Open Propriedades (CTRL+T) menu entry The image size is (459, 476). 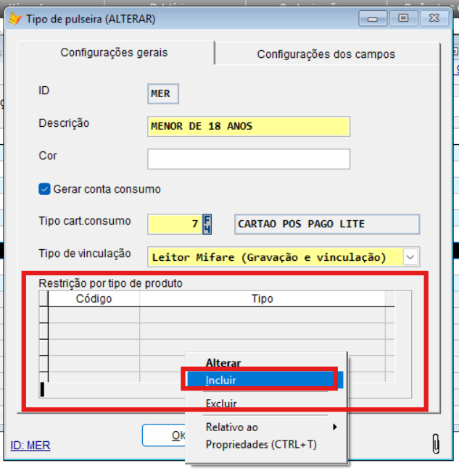[261, 444]
